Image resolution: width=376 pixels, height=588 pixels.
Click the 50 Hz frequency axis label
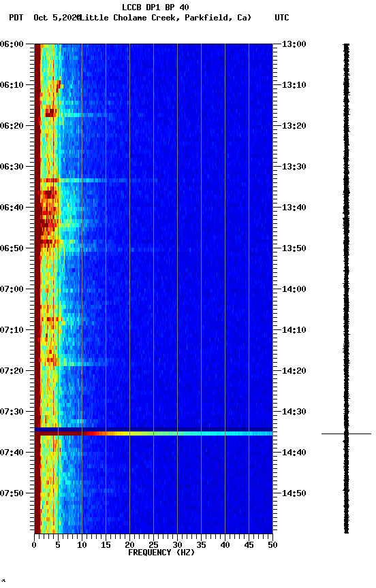(272, 545)
